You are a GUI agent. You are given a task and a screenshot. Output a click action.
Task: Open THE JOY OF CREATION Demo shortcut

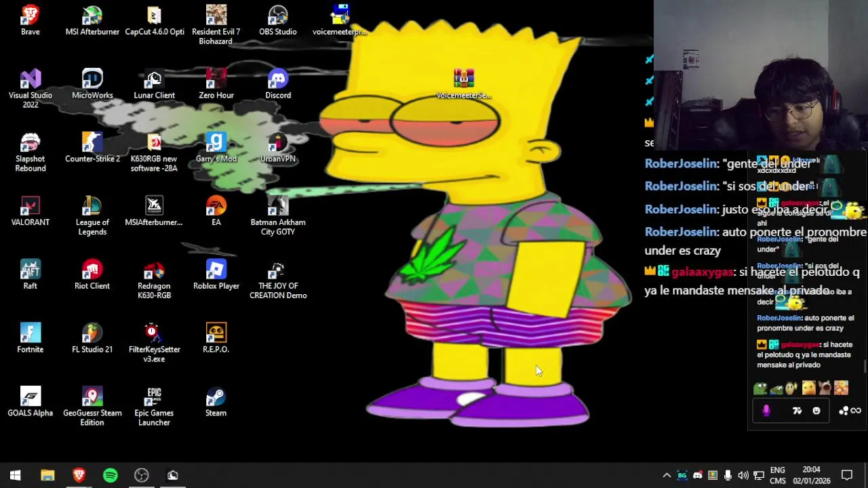coord(277,279)
